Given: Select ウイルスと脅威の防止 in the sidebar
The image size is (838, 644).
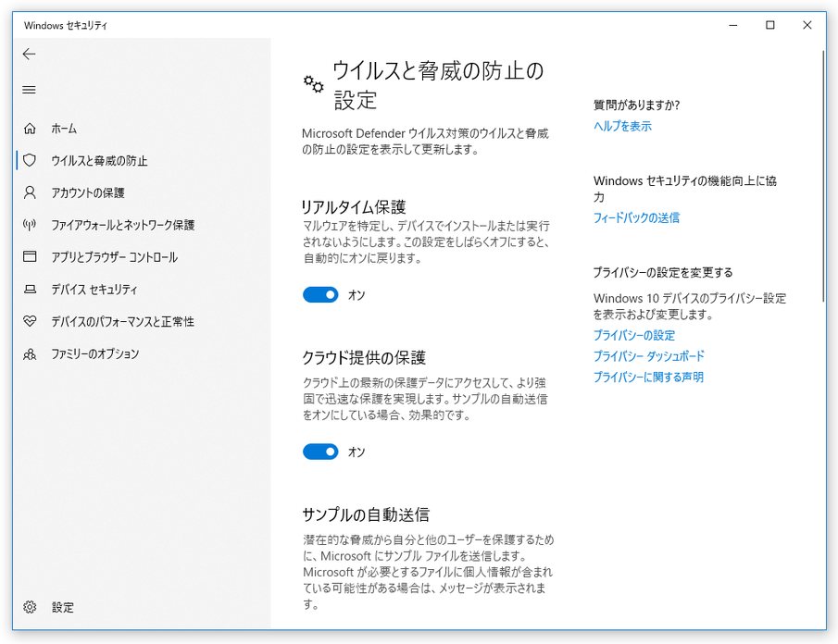Looking at the screenshot, I should click(x=99, y=161).
